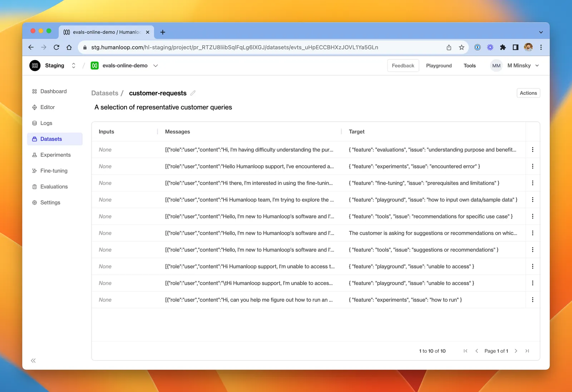
Task: Open the browser extensions puzzle icon
Action: (503, 47)
